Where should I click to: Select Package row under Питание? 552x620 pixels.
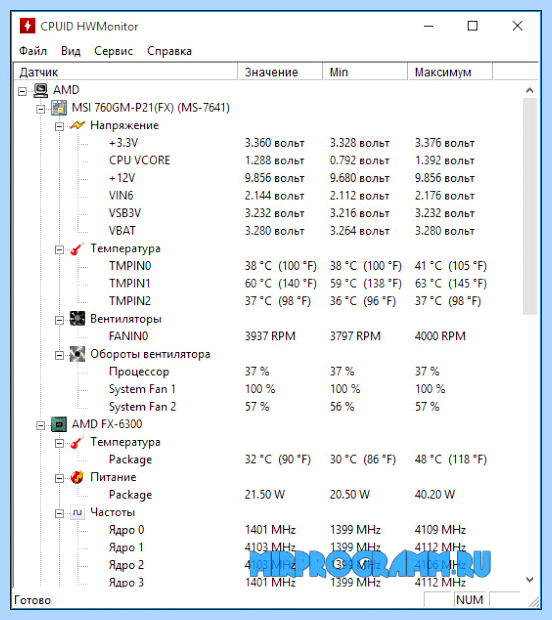point(130,495)
